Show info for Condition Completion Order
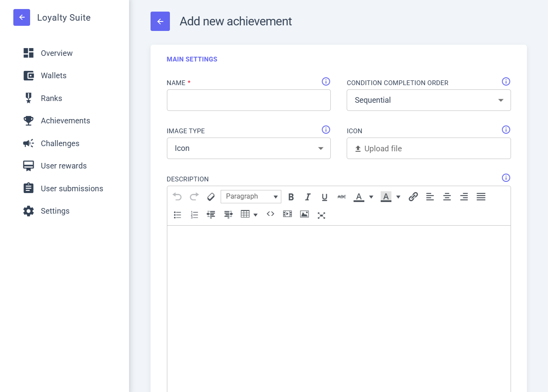 (506, 82)
